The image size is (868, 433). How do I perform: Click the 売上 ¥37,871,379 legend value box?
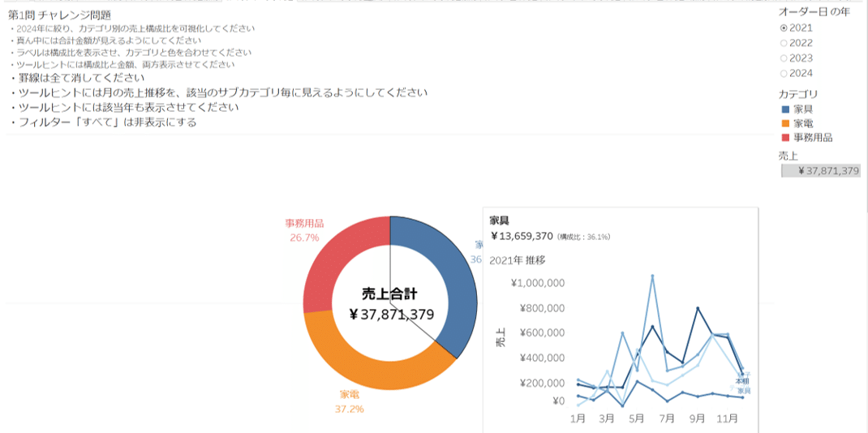[821, 171]
